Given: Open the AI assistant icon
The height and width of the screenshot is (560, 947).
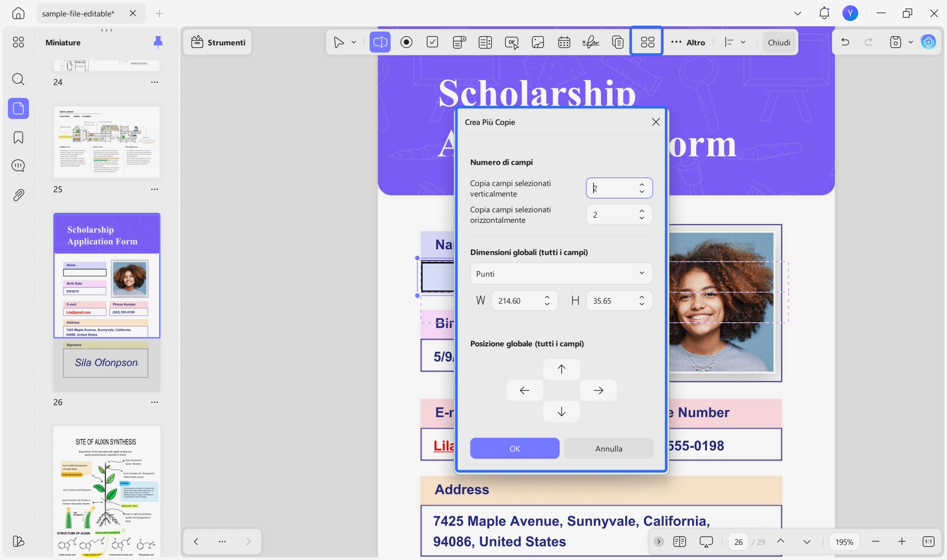Looking at the screenshot, I should pyautogui.click(x=929, y=42).
